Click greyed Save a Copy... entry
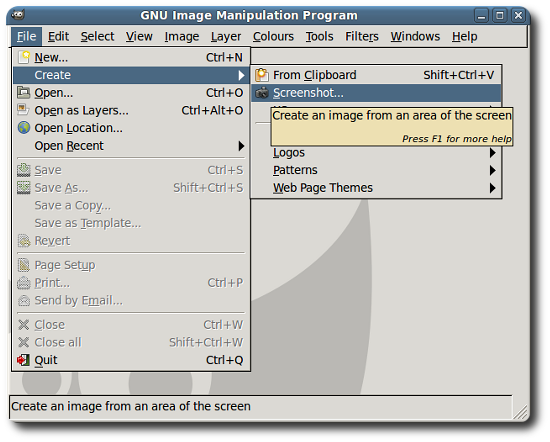550x442 pixels. (131, 206)
